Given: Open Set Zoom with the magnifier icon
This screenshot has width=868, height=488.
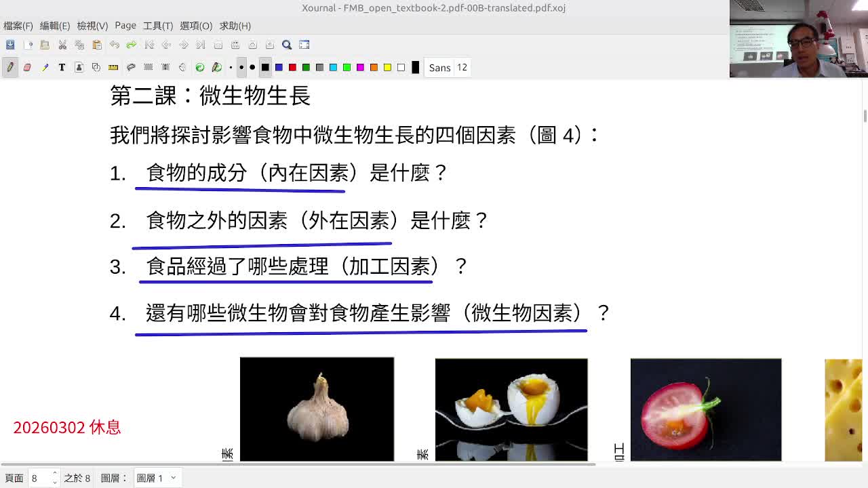Looking at the screenshot, I should click(287, 45).
